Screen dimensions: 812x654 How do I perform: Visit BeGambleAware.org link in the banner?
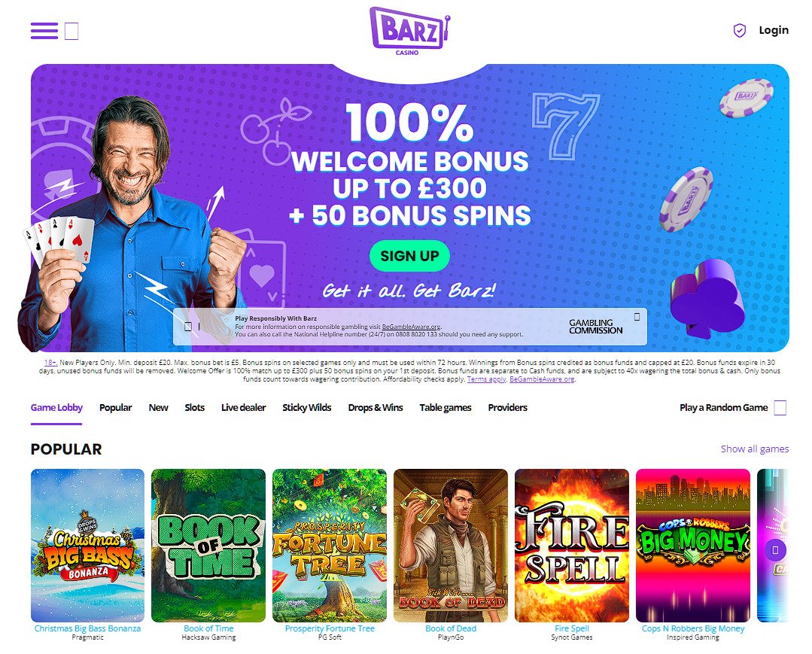(x=411, y=327)
